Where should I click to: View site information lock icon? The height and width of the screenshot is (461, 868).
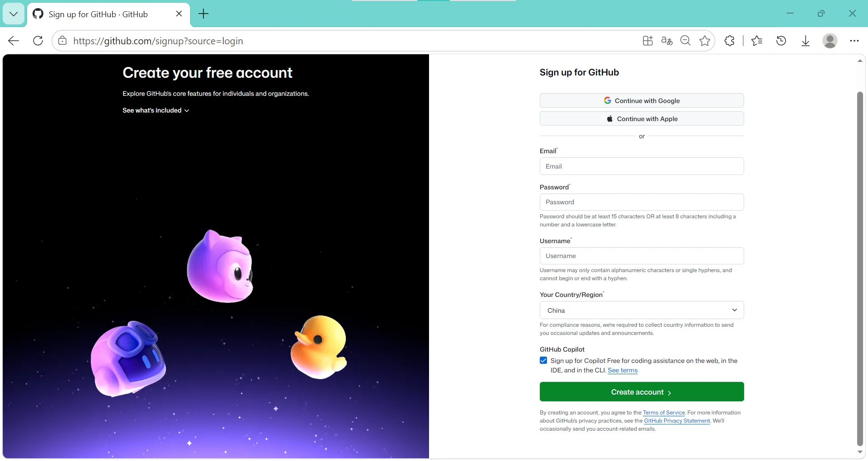point(62,41)
